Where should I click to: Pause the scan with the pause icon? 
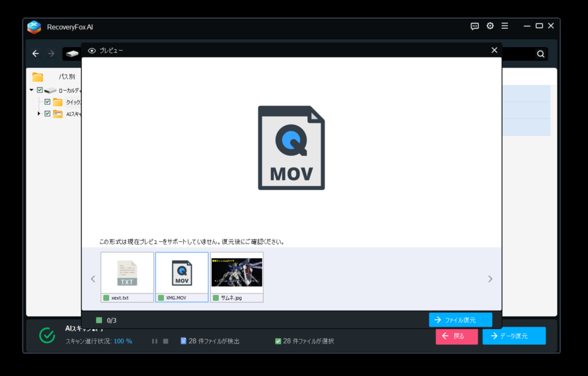pyautogui.click(x=154, y=341)
